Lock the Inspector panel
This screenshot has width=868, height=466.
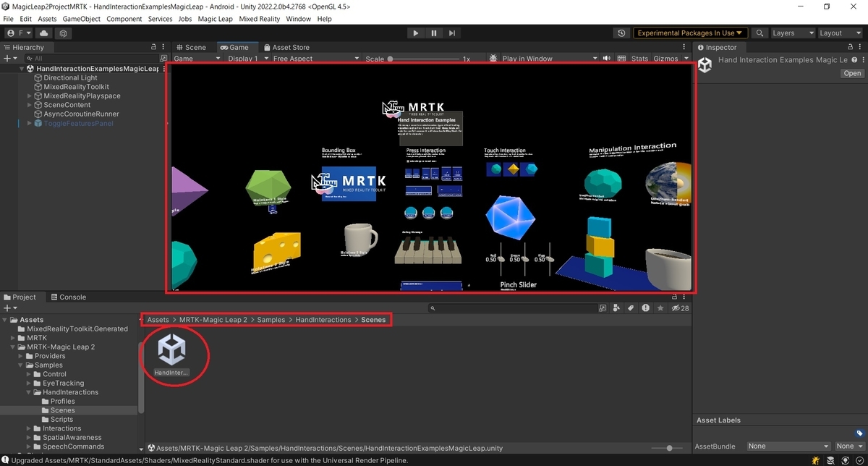point(851,47)
